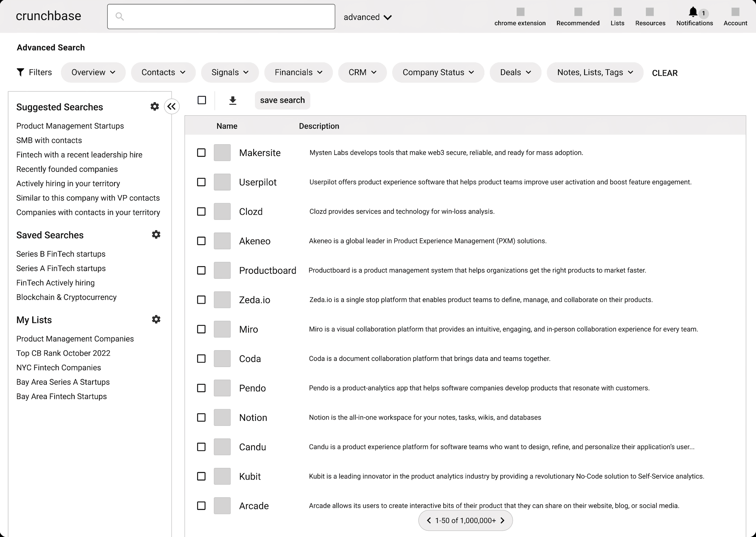Expand the Overview filter dropdown
Screen dimensions: 756x537
point(93,72)
